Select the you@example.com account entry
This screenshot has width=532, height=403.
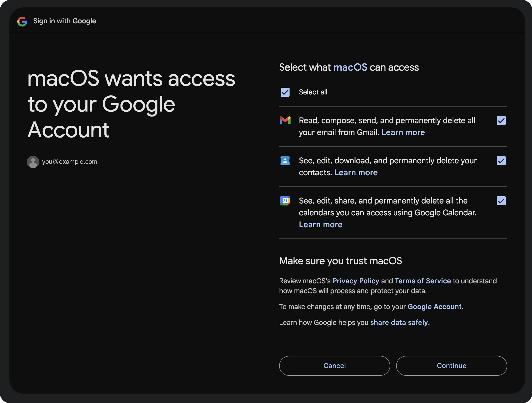click(70, 162)
